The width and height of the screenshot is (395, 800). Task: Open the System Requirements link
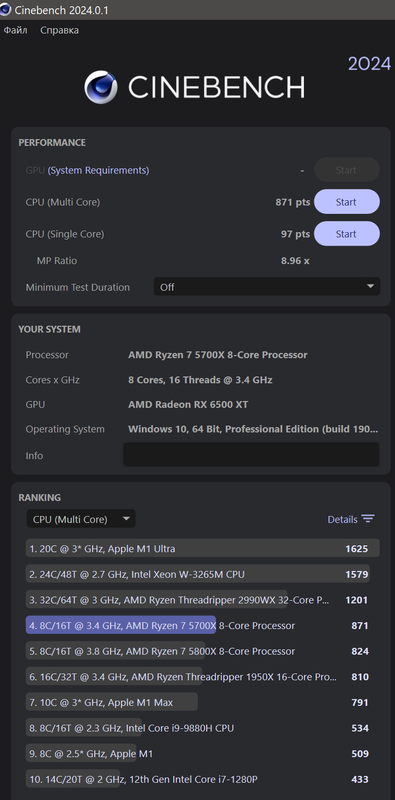(x=98, y=170)
